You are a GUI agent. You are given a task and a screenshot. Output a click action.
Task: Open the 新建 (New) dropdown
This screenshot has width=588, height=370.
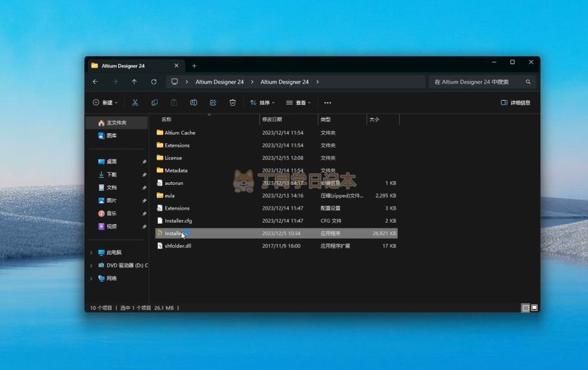click(x=106, y=103)
